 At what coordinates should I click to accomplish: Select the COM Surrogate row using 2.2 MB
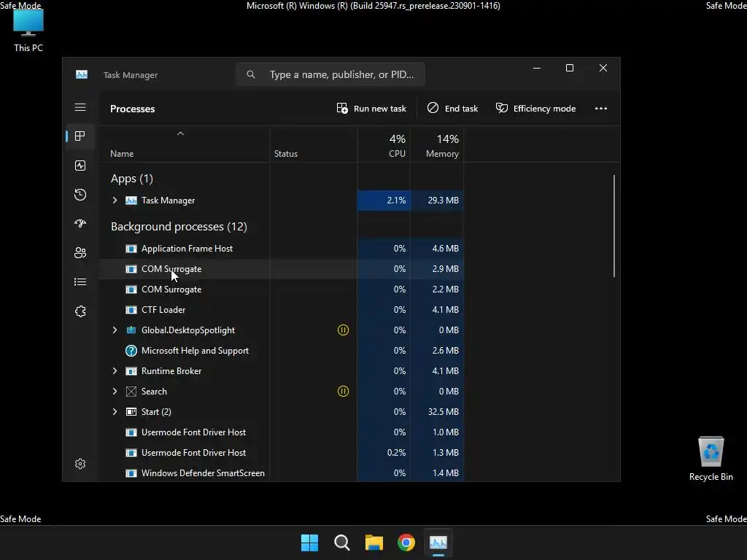282,289
